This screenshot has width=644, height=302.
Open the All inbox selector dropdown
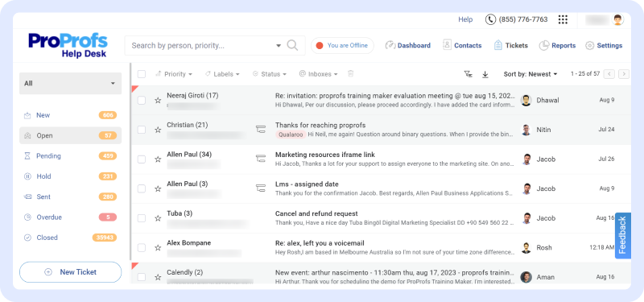pyautogui.click(x=70, y=84)
